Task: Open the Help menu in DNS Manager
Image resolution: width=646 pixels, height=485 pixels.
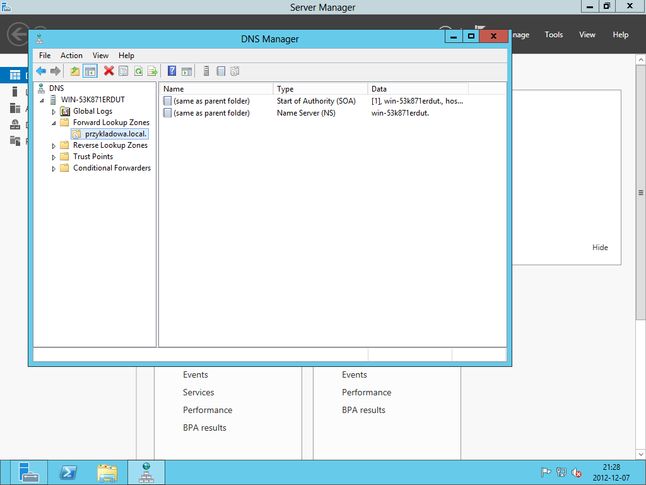Action: pos(126,55)
